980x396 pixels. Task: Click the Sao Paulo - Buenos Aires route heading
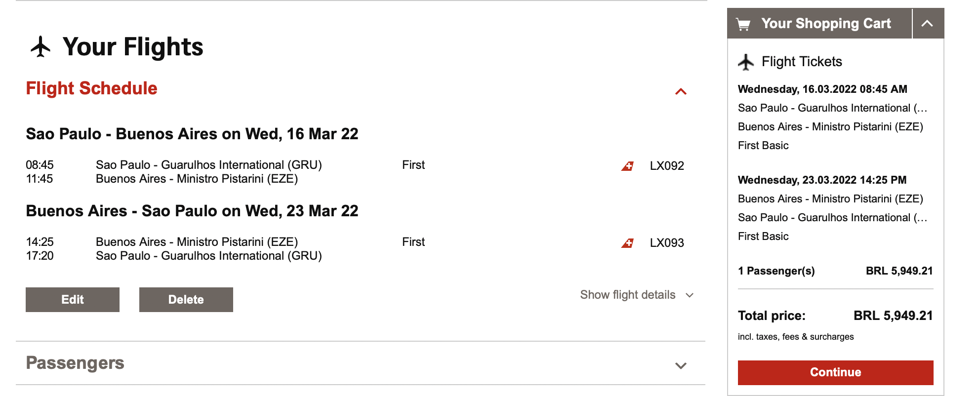click(192, 134)
